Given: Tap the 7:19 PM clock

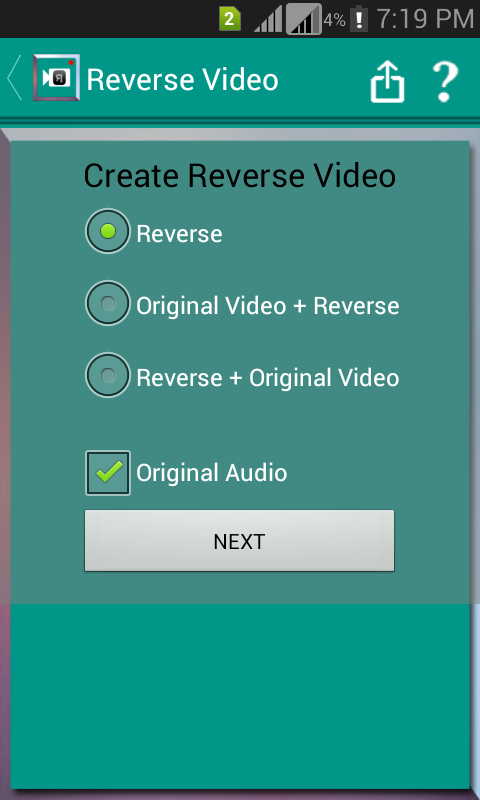Looking at the screenshot, I should pos(425,19).
